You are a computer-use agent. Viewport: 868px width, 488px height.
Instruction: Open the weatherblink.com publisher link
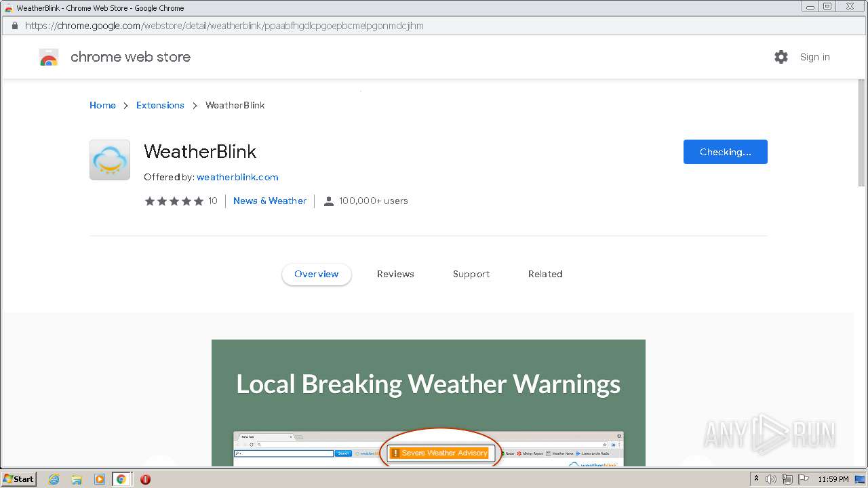(237, 177)
